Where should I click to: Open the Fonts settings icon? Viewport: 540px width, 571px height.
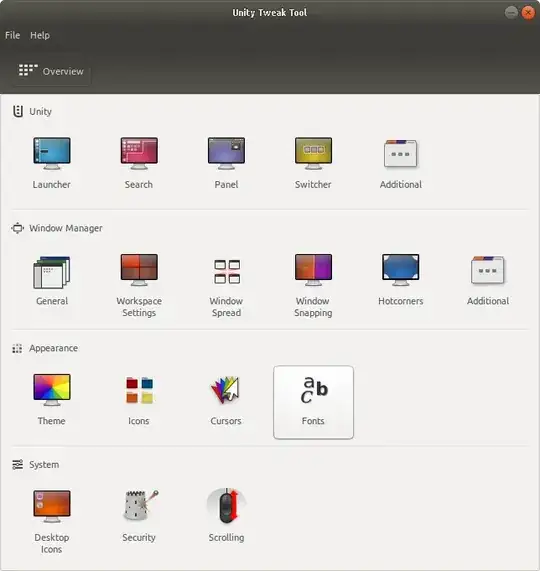coord(313,402)
